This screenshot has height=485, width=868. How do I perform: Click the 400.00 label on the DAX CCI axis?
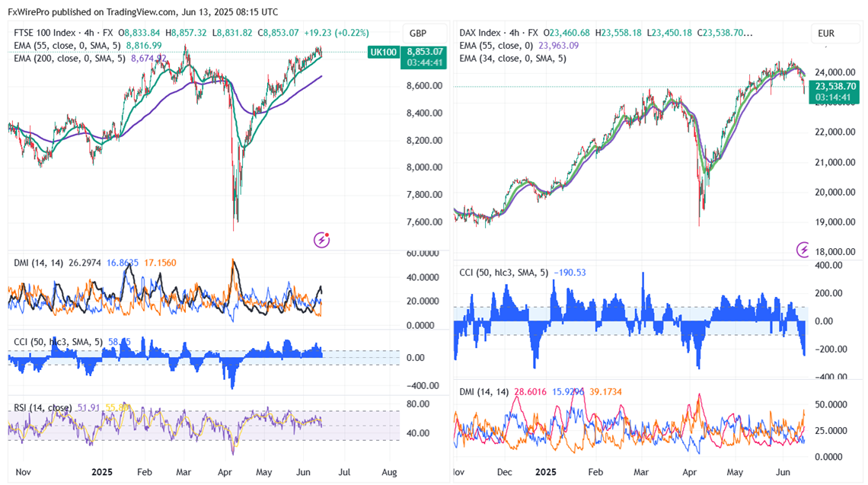click(830, 265)
